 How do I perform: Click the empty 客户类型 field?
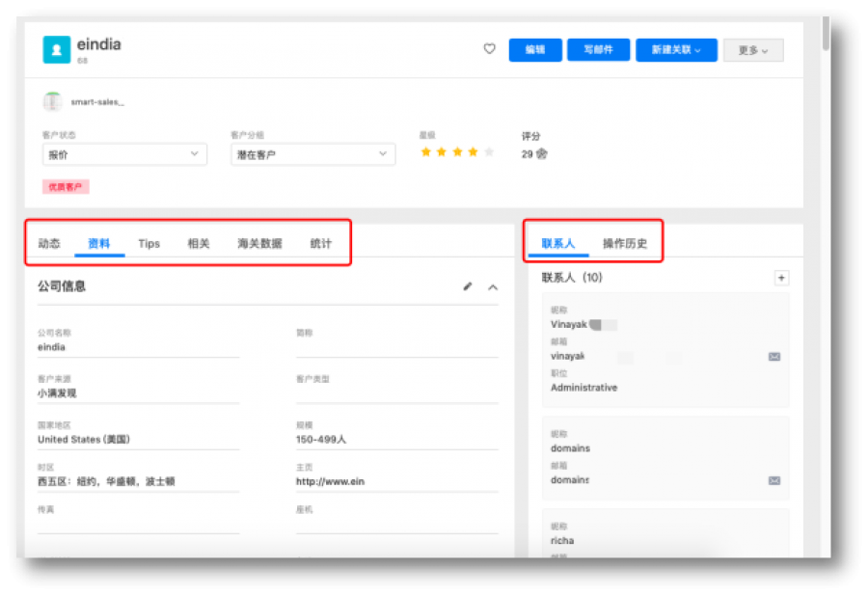coord(397,393)
